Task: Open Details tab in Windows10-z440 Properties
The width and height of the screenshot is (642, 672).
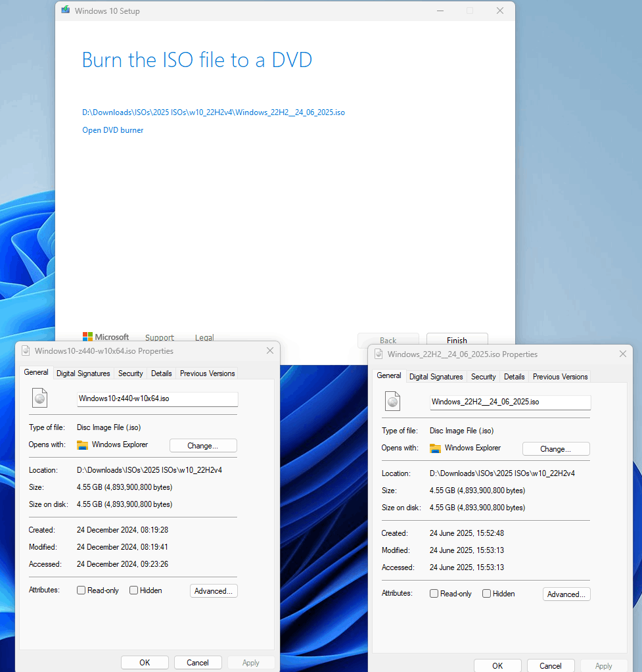Action: pos(162,373)
